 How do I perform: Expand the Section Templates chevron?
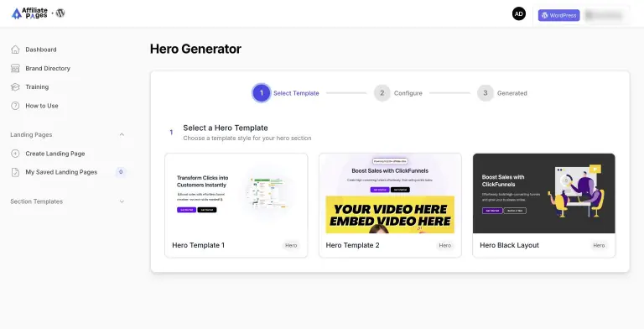tap(122, 201)
